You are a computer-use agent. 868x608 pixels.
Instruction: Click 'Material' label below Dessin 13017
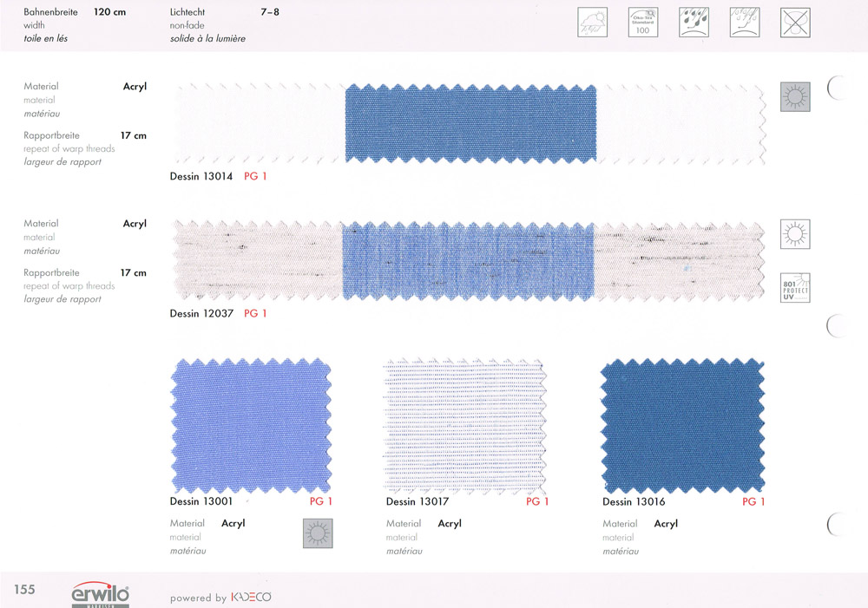(404, 523)
